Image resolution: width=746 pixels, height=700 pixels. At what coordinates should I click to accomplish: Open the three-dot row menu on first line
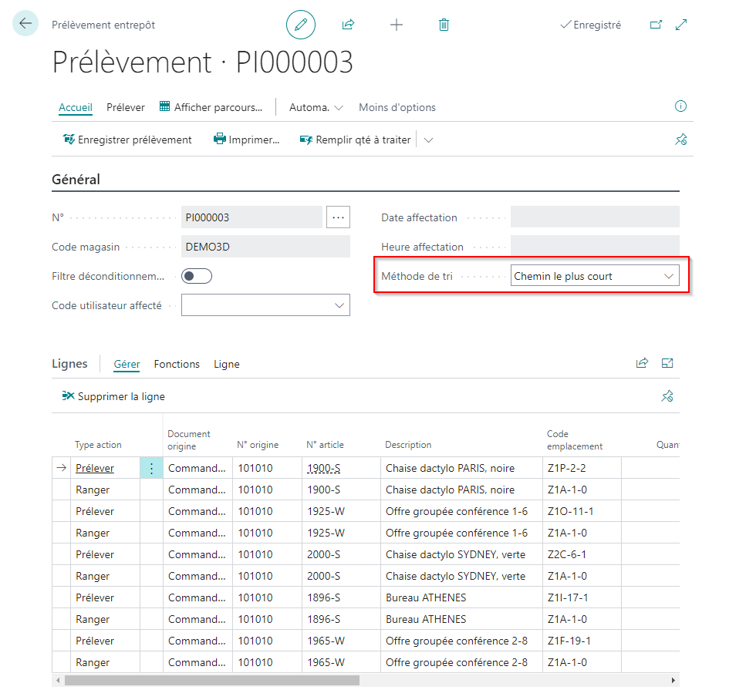click(151, 469)
